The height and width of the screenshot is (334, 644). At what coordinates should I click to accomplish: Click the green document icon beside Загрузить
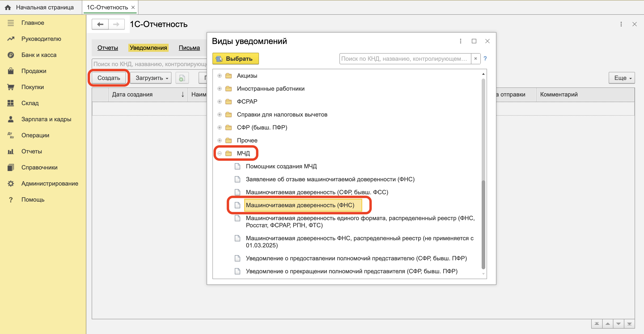tap(182, 78)
